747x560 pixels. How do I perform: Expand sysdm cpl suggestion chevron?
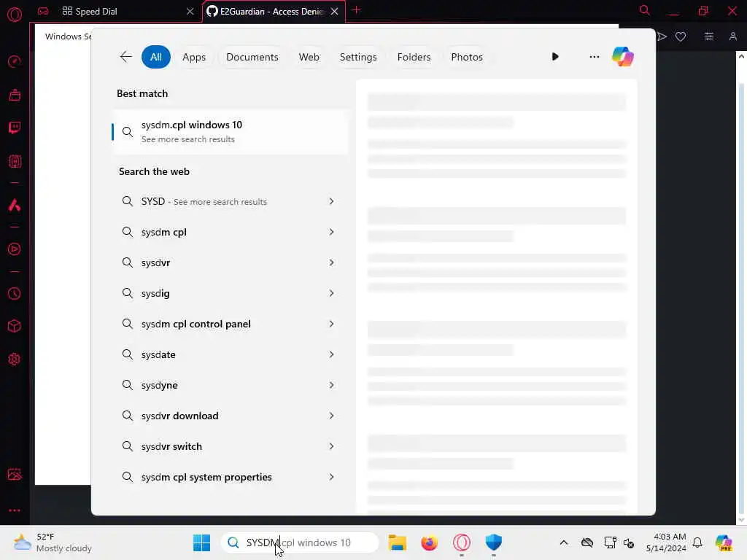pyautogui.click(x=331, y=232)
